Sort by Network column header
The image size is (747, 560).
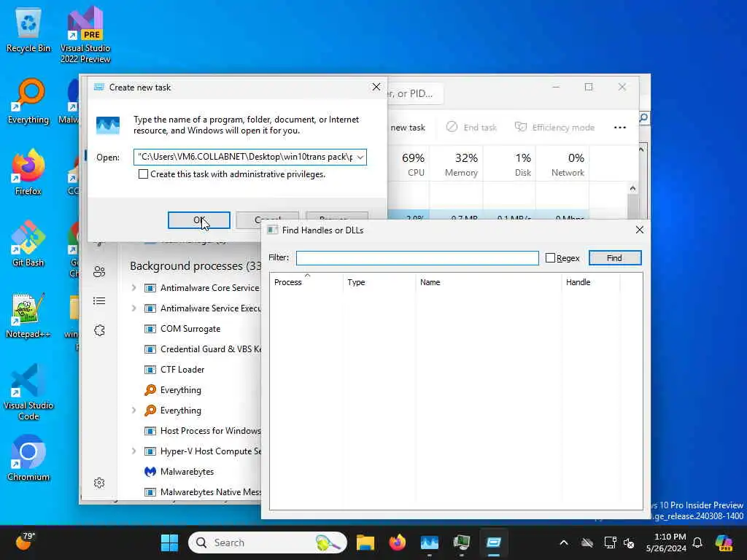[x=562, y=164]
